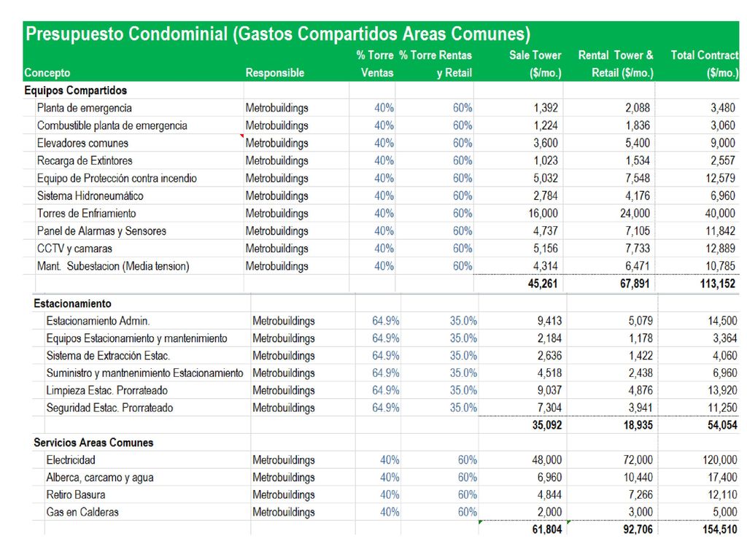The image size is (747, 560).
Task: Select the 'Equipos Compartidos' section heading
Action: click(76, 90)
